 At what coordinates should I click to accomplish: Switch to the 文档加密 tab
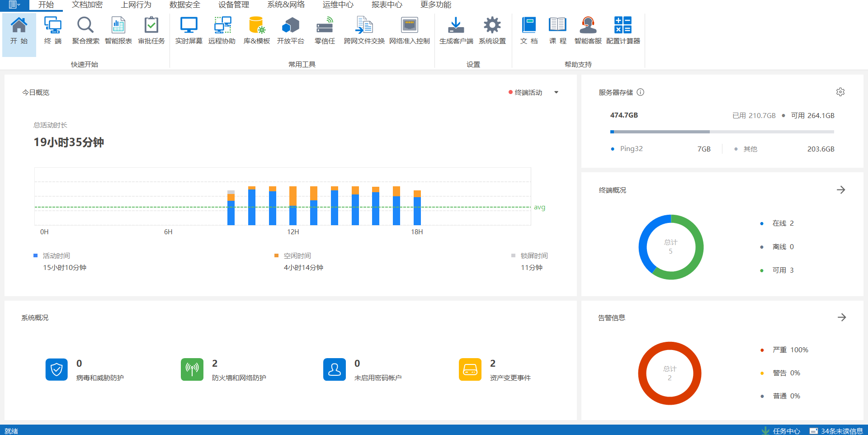coord(87,5)
